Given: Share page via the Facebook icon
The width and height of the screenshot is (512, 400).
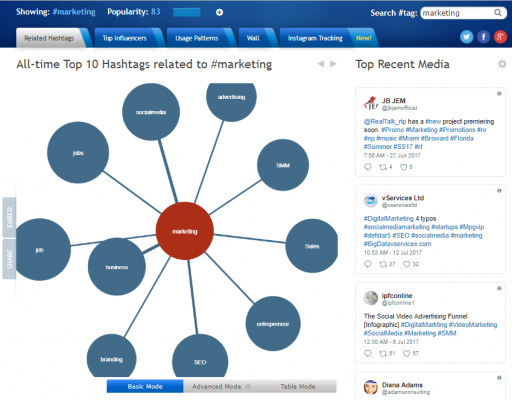Looking at the screenshot, I should (483, 37).
